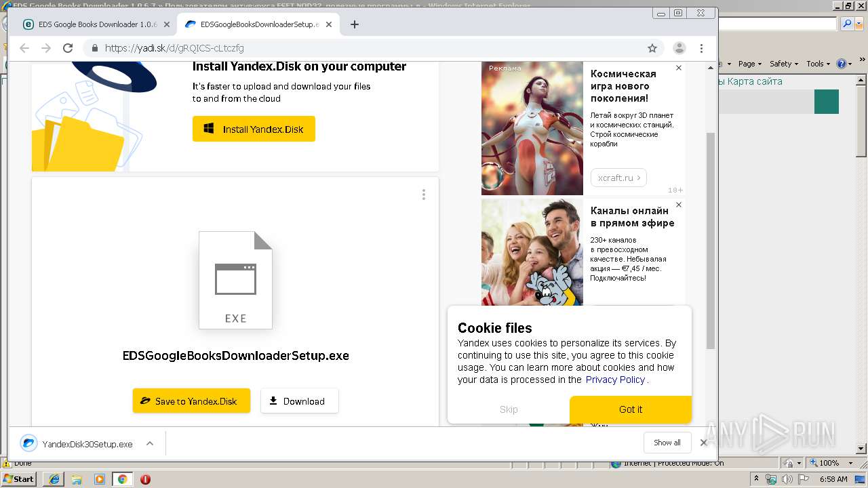Click the red stop-sign taskbar icon
The image size is (868, 488).
145,479
